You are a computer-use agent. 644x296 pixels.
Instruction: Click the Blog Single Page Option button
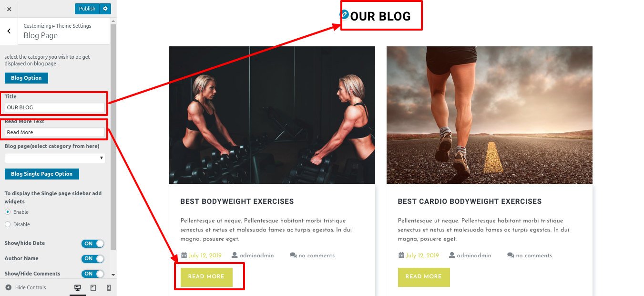point(42,174)
